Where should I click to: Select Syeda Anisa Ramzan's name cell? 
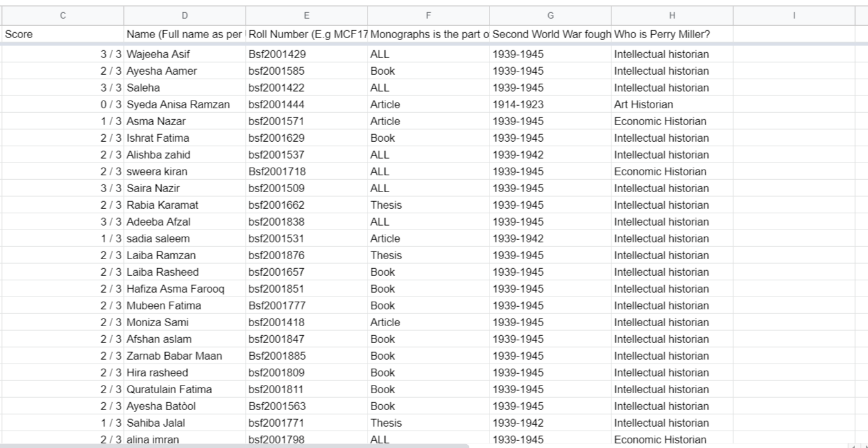tap(184, 104)
